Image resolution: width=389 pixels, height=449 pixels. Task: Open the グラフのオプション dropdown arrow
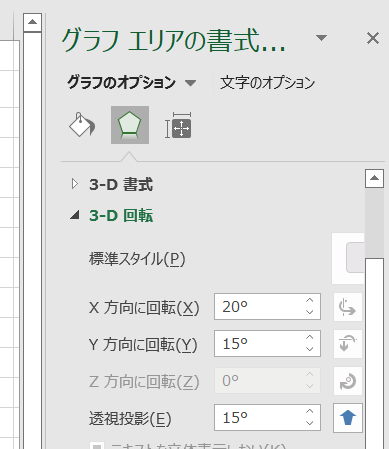pyautogui.click(x=190, y=83)
